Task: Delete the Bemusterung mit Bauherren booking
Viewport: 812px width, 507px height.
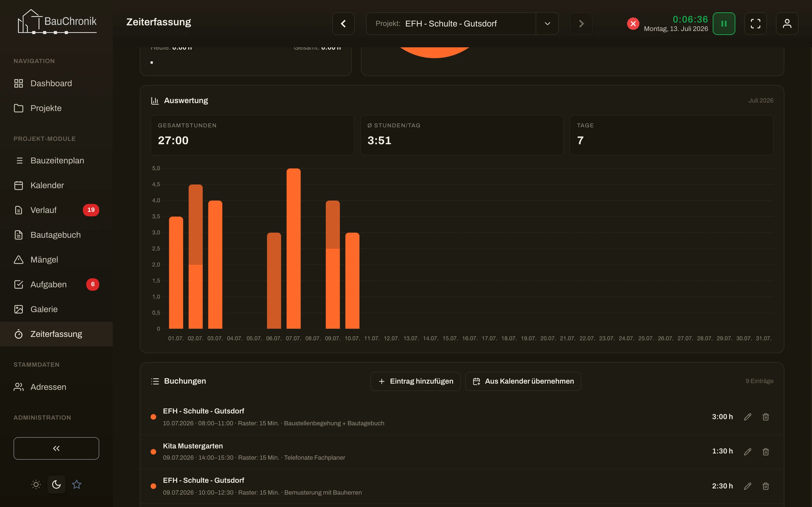Action: click(x=766, y=486)
